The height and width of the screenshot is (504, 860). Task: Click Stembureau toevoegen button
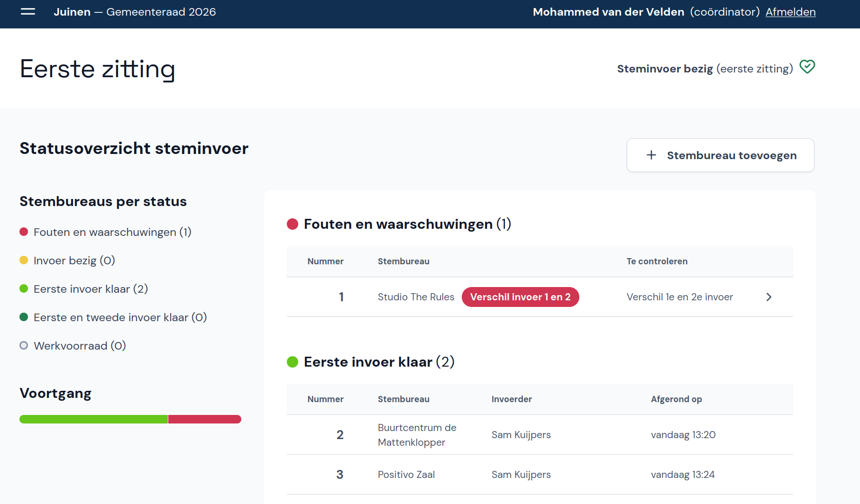(720, 155)
